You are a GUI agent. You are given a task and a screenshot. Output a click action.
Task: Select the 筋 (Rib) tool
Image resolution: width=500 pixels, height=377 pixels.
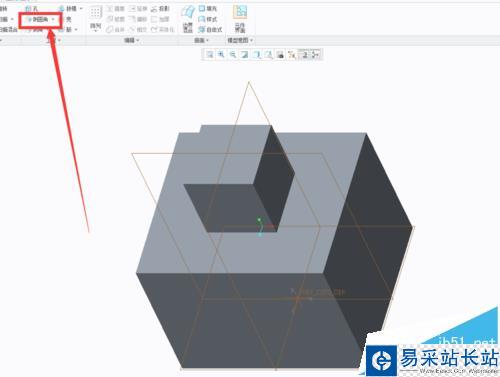pyautogui.click(x=65, y=30)
